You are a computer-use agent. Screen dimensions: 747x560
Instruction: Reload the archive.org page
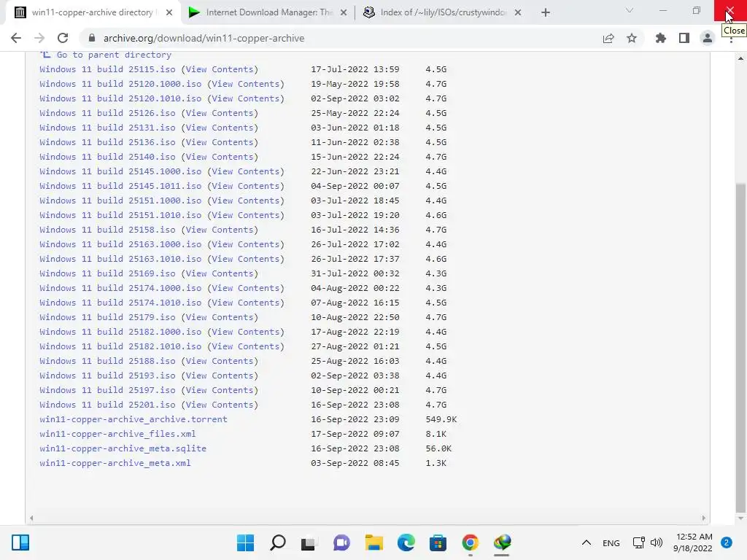63,38
